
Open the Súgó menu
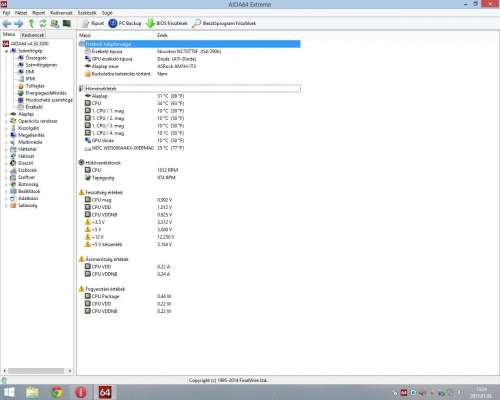coord(107,13)
